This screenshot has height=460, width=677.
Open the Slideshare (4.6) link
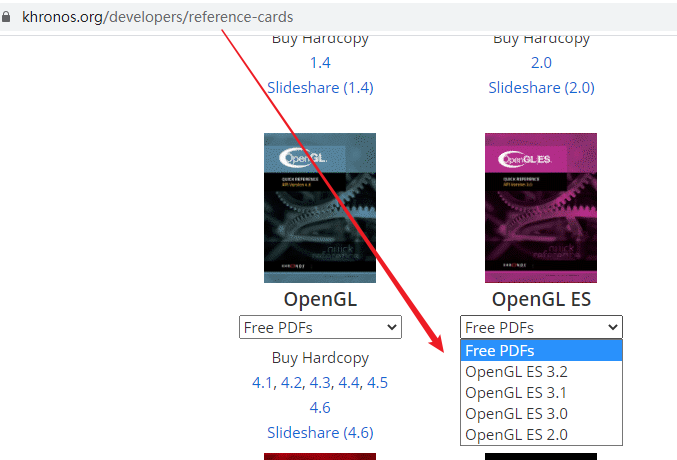(x=320, y=433)
